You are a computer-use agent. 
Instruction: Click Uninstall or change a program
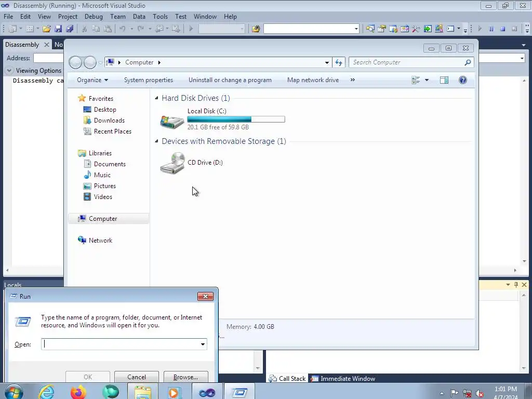[230, 80]
